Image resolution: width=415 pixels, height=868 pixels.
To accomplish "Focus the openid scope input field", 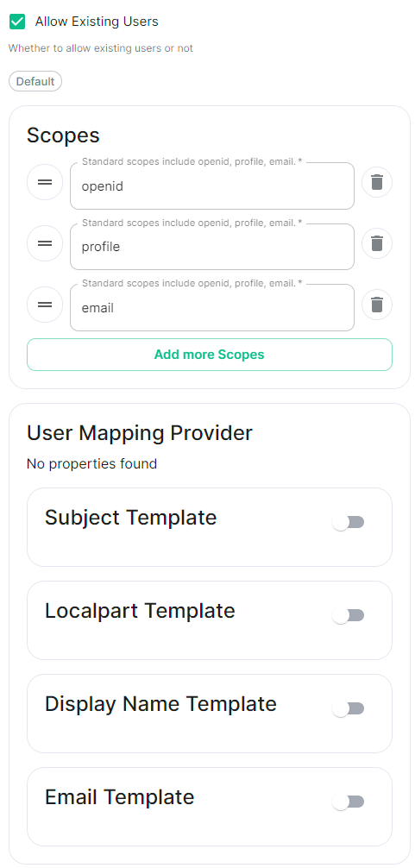I will [212, 186].
